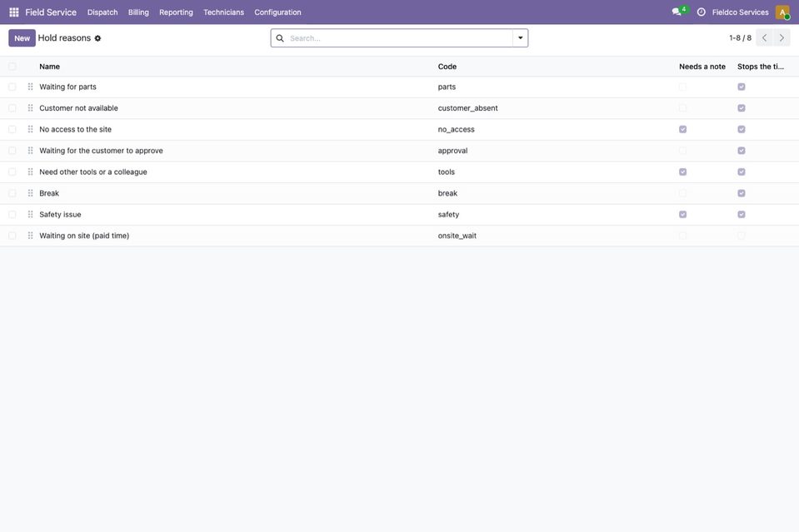Sort by the Code column header
The height and width of the screenshot is (532, 799).
pyautogui.click(x=447, y=67)
